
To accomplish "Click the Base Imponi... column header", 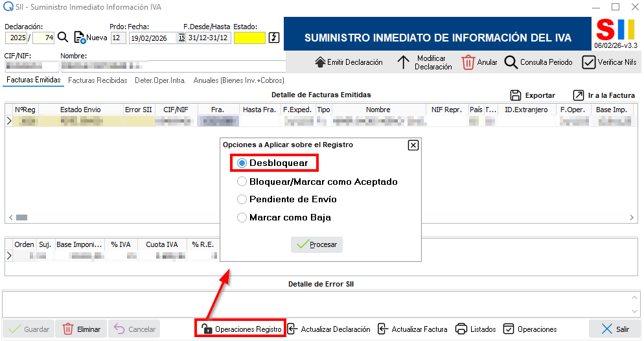I will pos(79,244).
